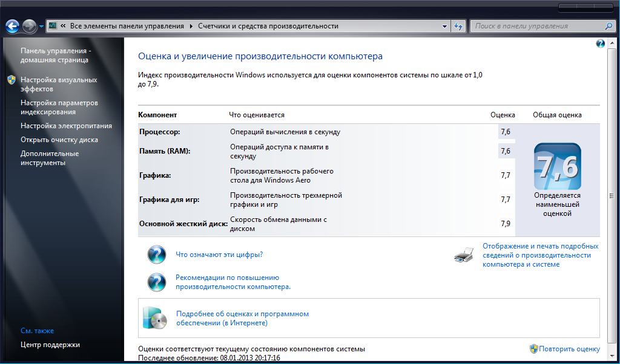Click the scrollbar up arrow
620x364 pixels.
(612, 42)
